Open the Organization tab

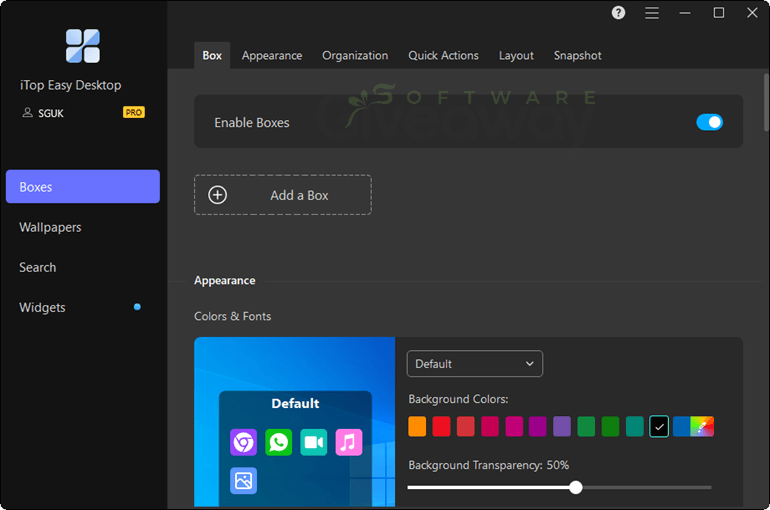(x=355, y=55)
